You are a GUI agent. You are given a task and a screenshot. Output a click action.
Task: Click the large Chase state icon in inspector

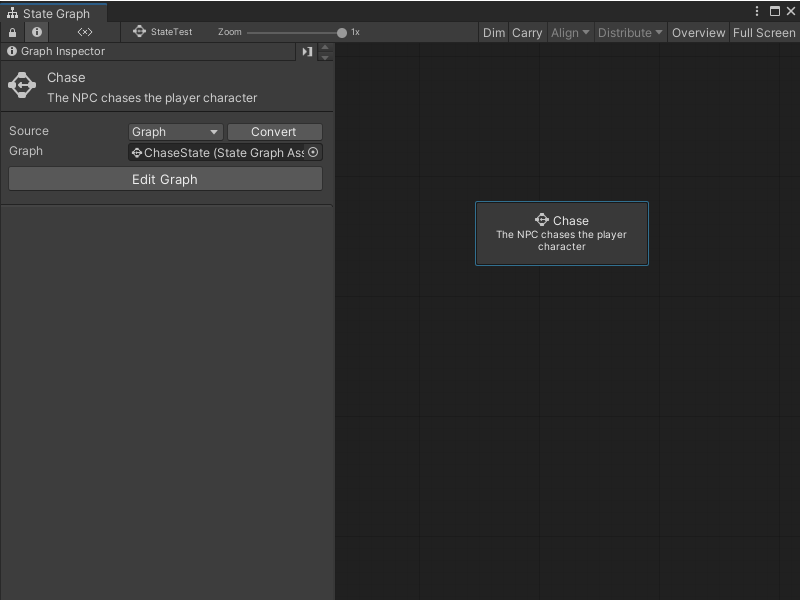22,86
